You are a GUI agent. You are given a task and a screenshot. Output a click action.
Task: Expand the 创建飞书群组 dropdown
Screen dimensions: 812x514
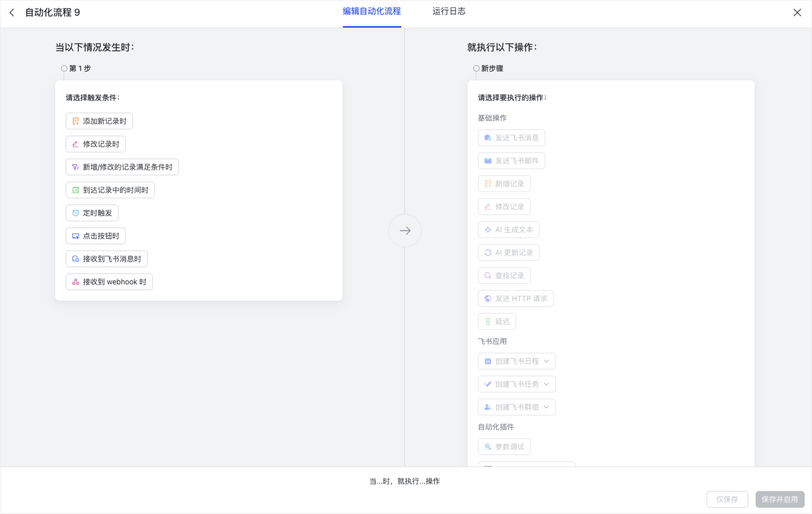tap(546, 407)
